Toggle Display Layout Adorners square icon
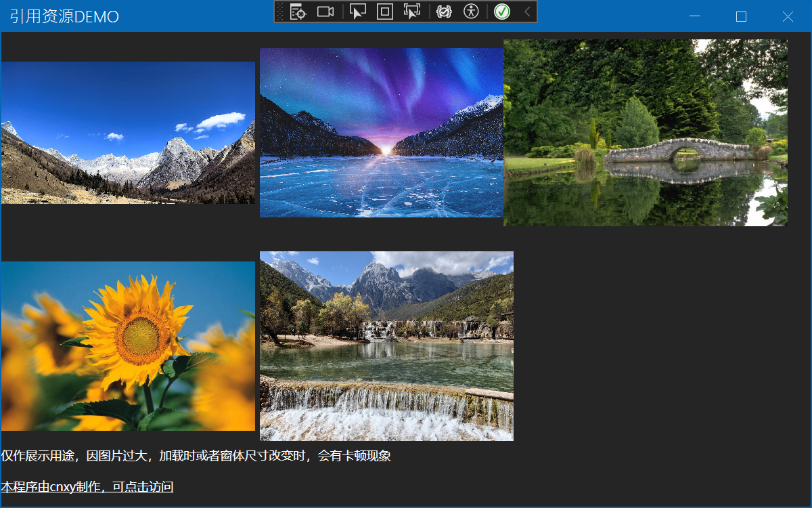The width and height of the screenshot is (812, 508). (384, 12)
